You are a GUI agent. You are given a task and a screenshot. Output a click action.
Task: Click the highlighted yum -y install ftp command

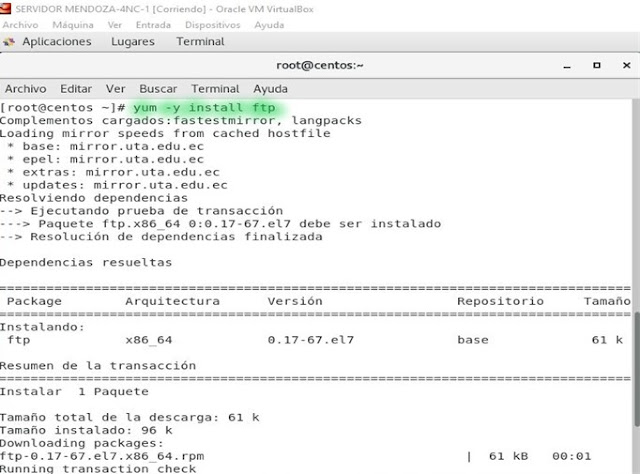[x=204, y=108]
